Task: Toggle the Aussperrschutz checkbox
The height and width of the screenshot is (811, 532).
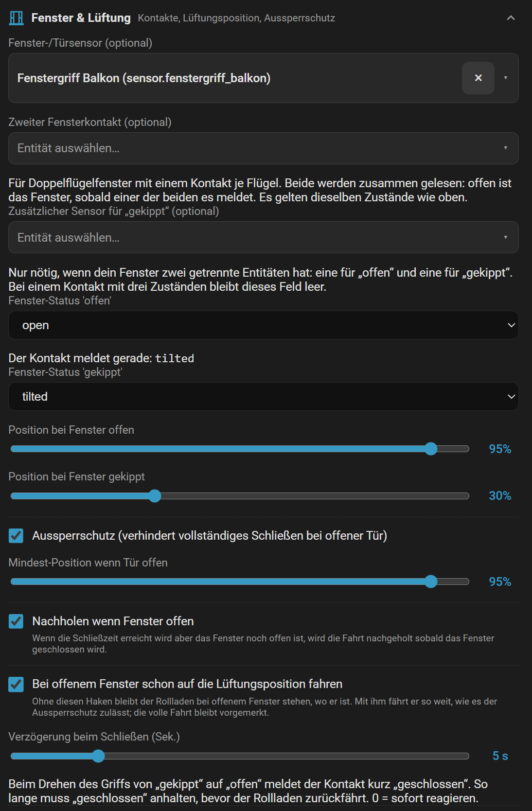Action: [x=16, y=536]
